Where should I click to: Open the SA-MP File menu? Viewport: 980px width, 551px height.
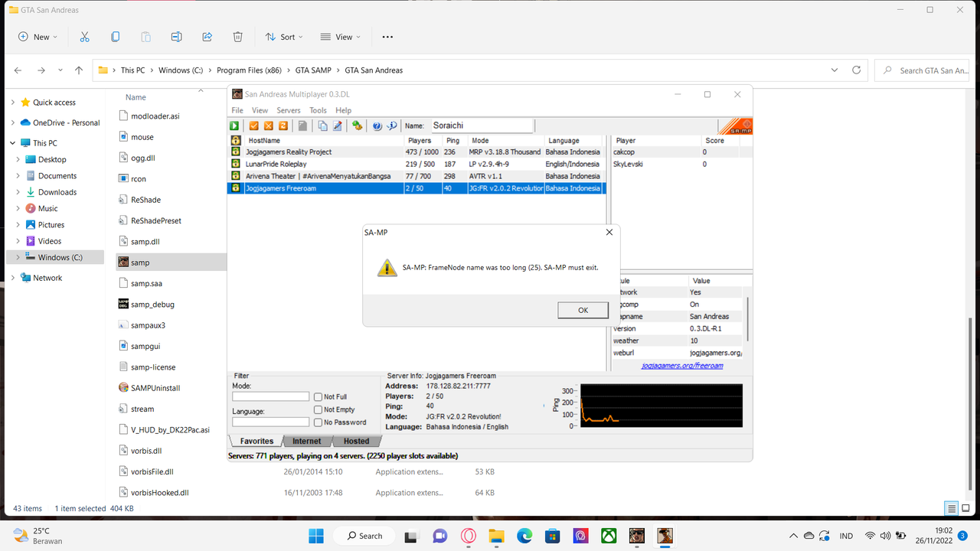coord(237,110)
